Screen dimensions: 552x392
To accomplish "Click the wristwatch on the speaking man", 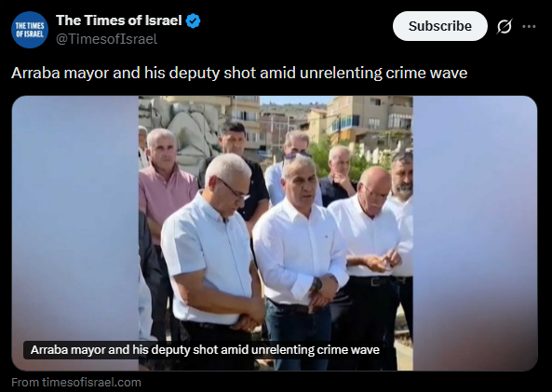I will click(316, 283).
